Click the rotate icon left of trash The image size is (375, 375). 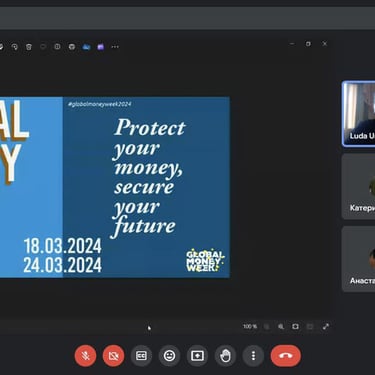pyautogui.click(x=15, y=47)
